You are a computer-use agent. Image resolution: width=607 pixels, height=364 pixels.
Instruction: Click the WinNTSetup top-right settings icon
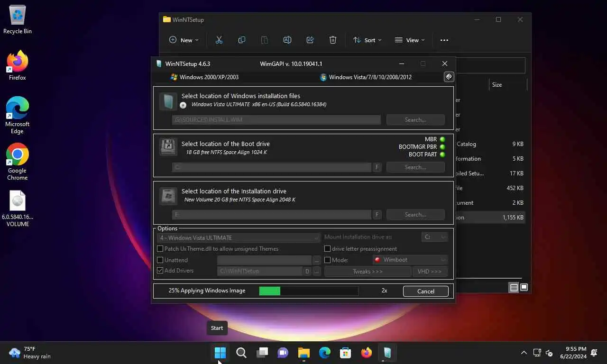[x=449, y=77]
